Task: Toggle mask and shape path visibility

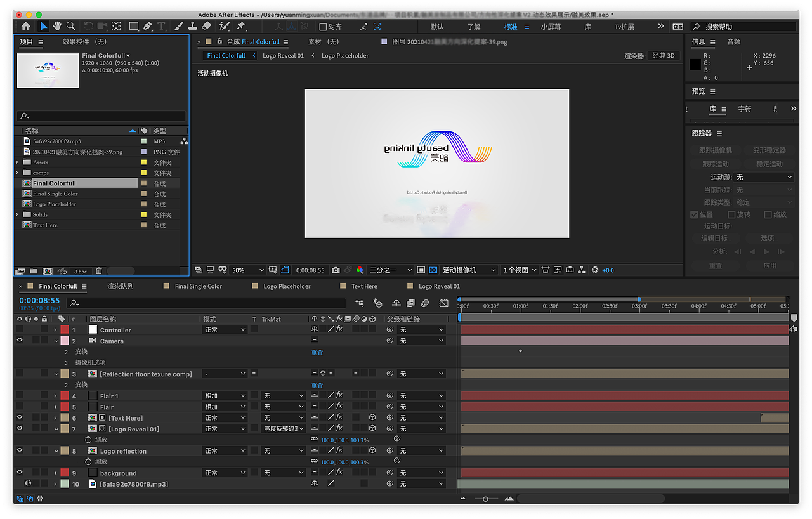Action: 285,270
